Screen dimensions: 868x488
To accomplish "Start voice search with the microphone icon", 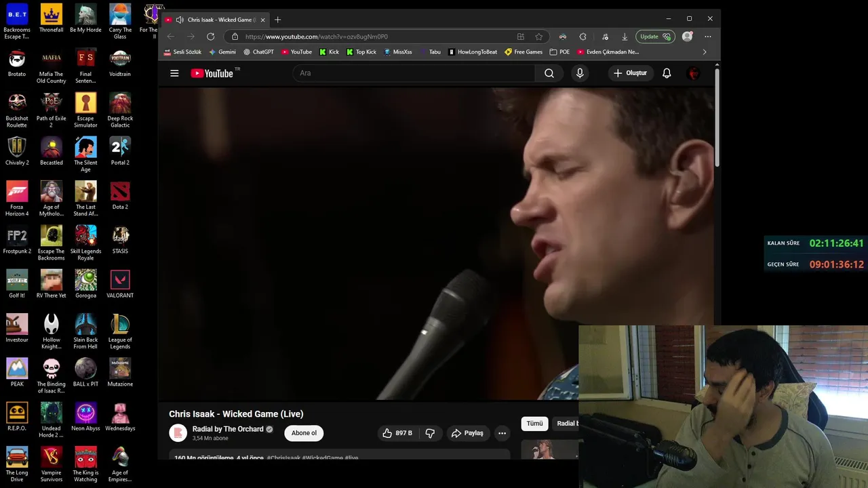I will coord(580,73).
